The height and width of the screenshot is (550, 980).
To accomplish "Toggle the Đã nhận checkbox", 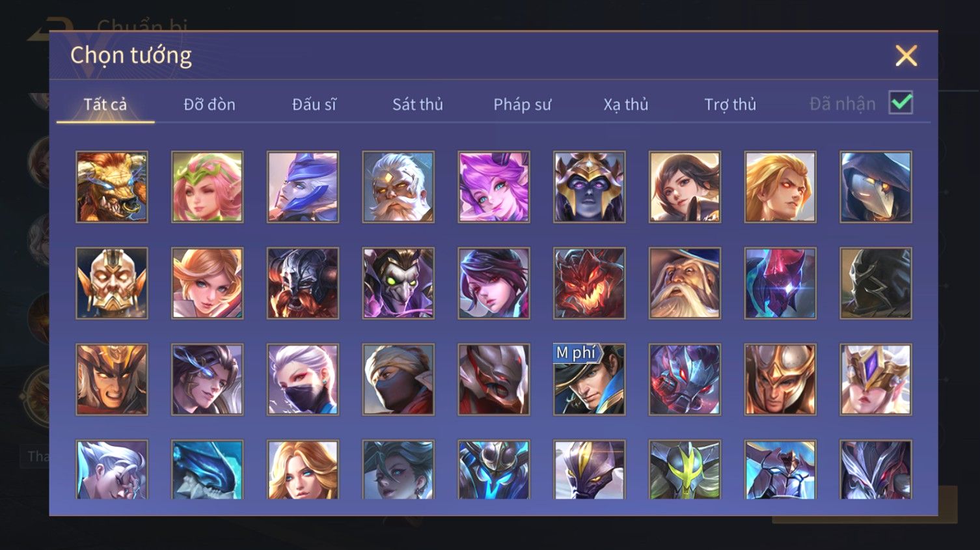I will (901, 103).
